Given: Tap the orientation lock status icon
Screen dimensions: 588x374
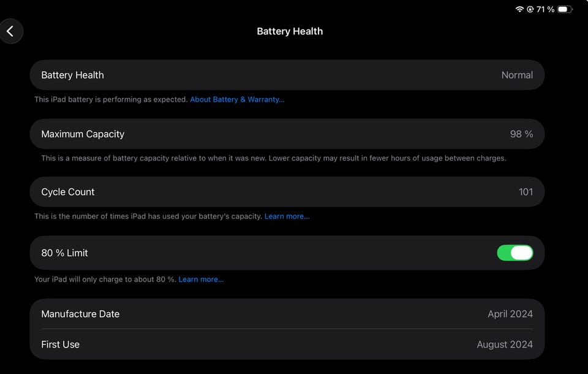Looking at the screenshot, I should click(530, 9).
